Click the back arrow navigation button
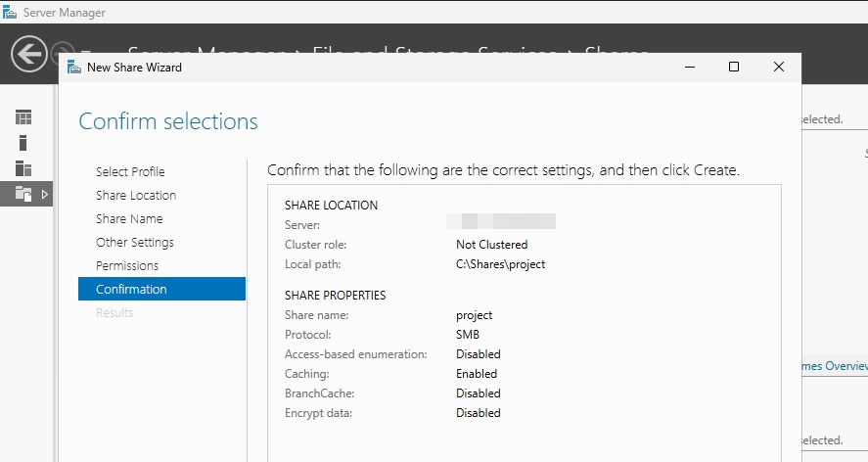The height and width of the screenshot is (462, 868). coord(28,54)
